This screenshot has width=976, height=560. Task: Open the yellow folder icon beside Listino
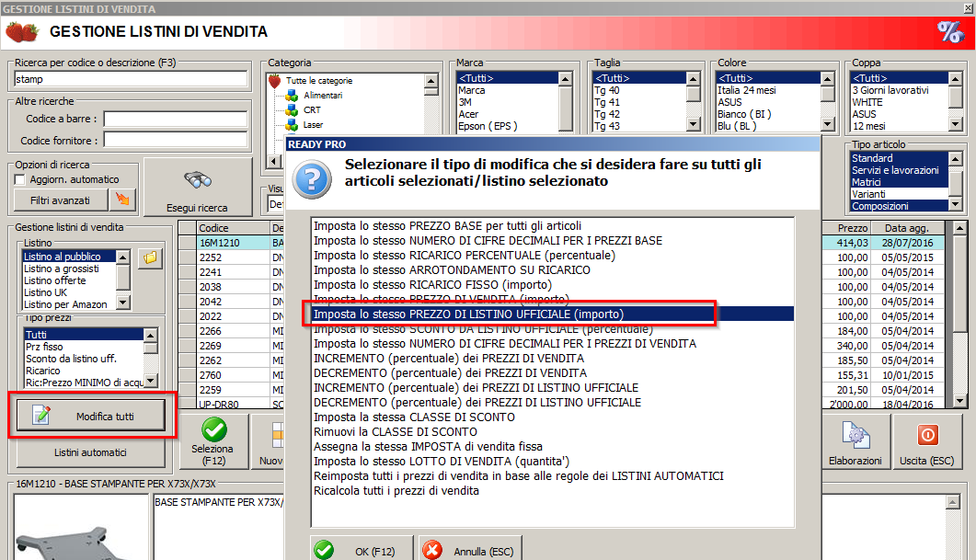[150, 257]
